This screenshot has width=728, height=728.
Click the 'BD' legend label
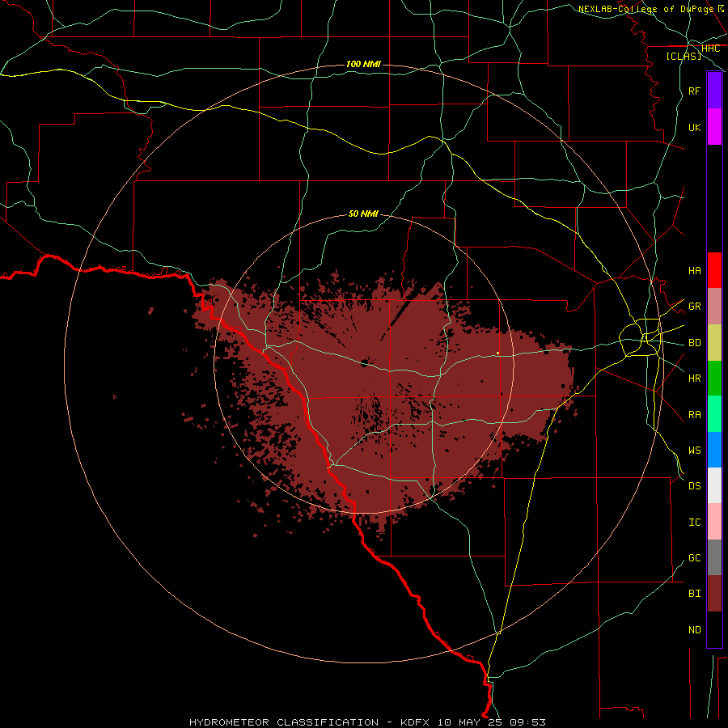click(x=694, y=343)
